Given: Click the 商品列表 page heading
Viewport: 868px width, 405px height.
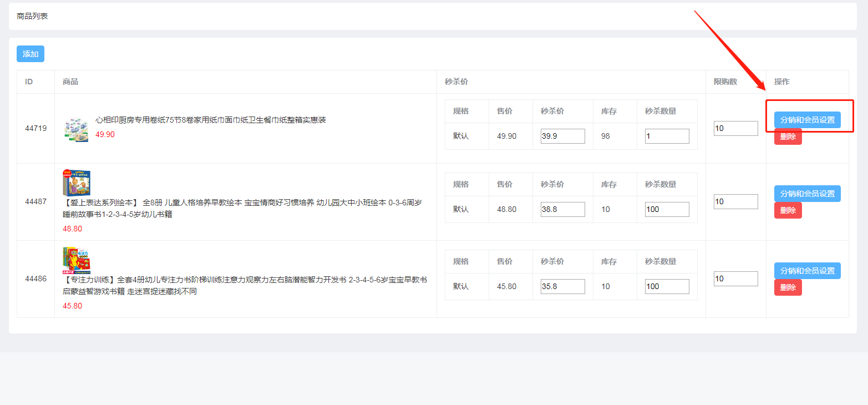Looking at the screenshot, I should tap(32, 16).
